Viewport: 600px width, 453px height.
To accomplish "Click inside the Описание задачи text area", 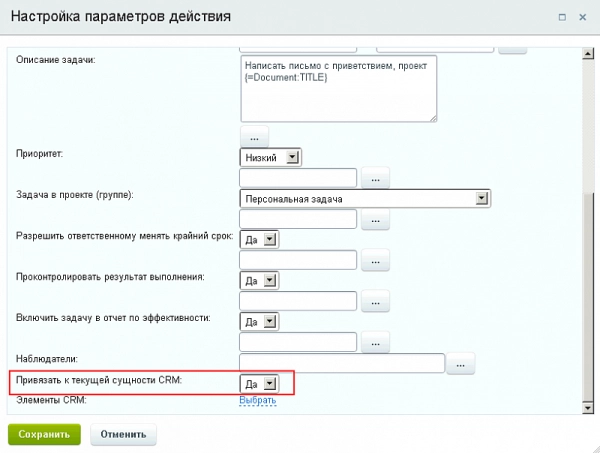I will [x=338, y=88].
